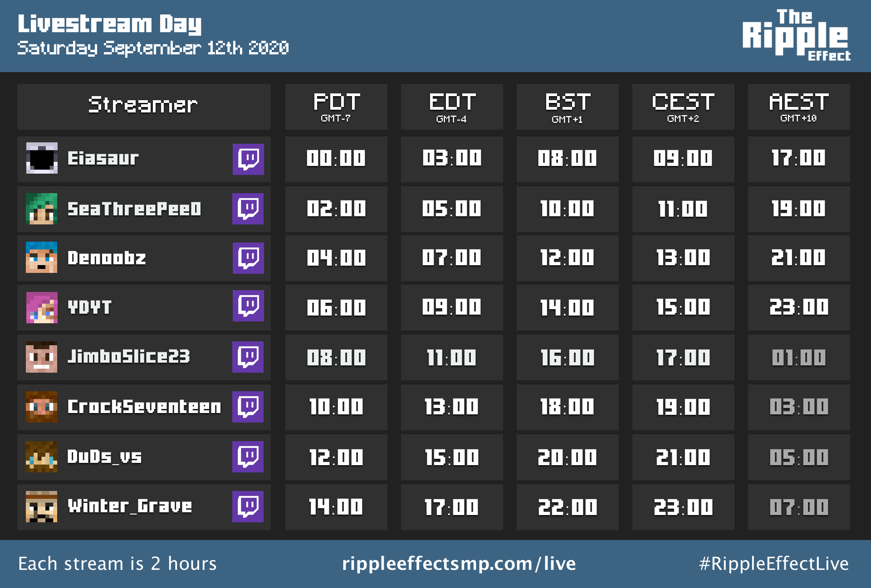Click JimboSlice23's greyed 01:00 AEST cell

click(799, 358)
